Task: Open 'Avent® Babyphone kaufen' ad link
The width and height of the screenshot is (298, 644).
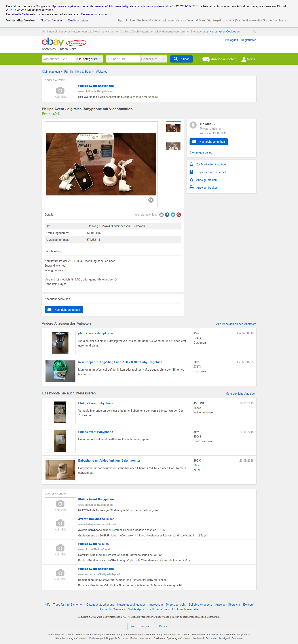Action: tap(96, 519)
